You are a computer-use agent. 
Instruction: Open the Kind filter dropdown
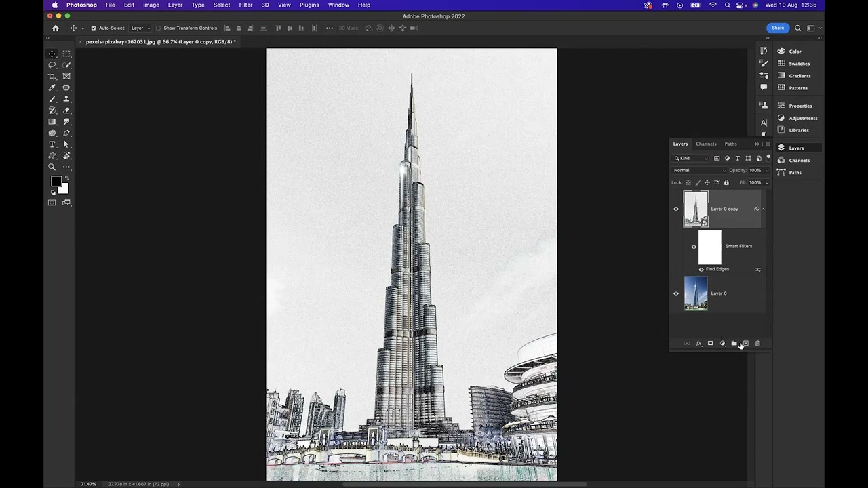690,158
